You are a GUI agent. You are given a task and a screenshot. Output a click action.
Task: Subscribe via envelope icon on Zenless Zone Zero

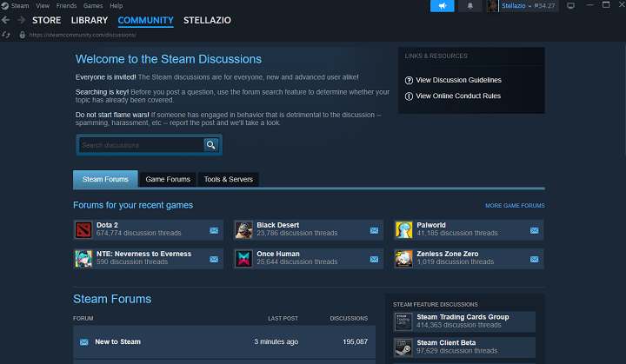[x=534, y=259]
